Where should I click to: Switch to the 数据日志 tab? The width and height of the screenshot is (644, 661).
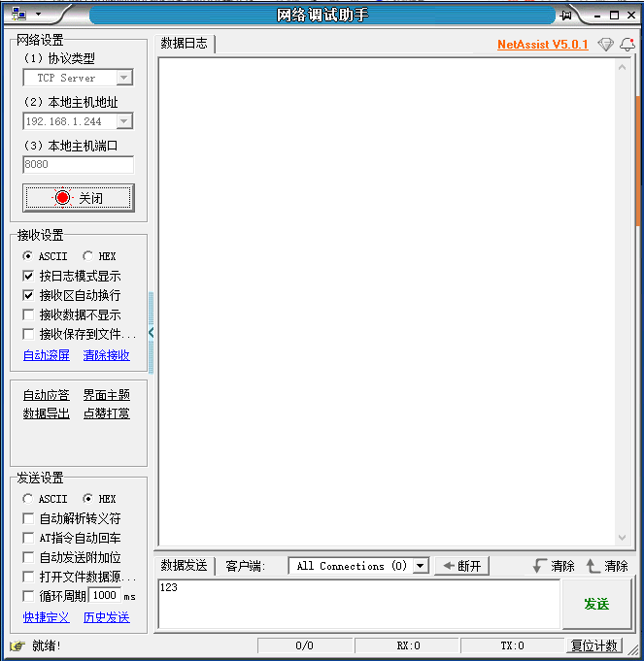pos(184,44)
